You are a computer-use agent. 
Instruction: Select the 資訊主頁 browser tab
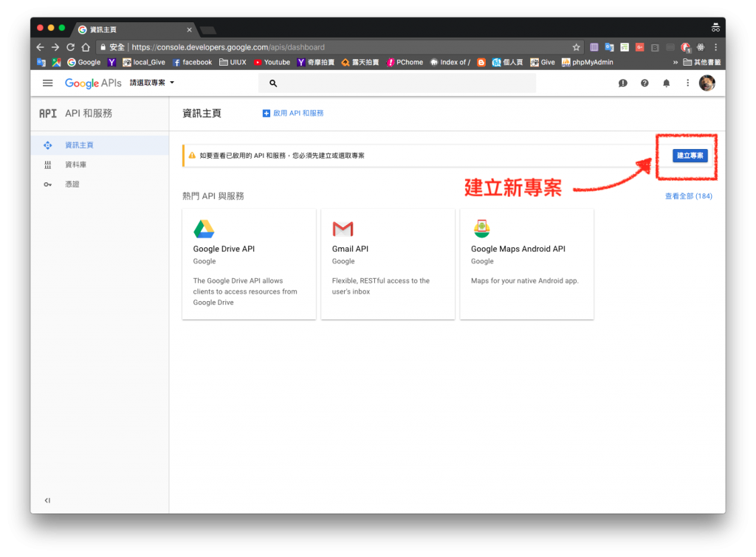click(135, 30)
